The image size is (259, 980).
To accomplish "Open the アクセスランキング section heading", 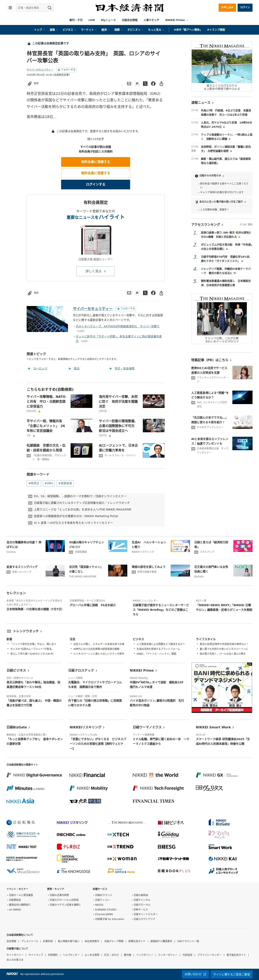I will tap(207, 224).
